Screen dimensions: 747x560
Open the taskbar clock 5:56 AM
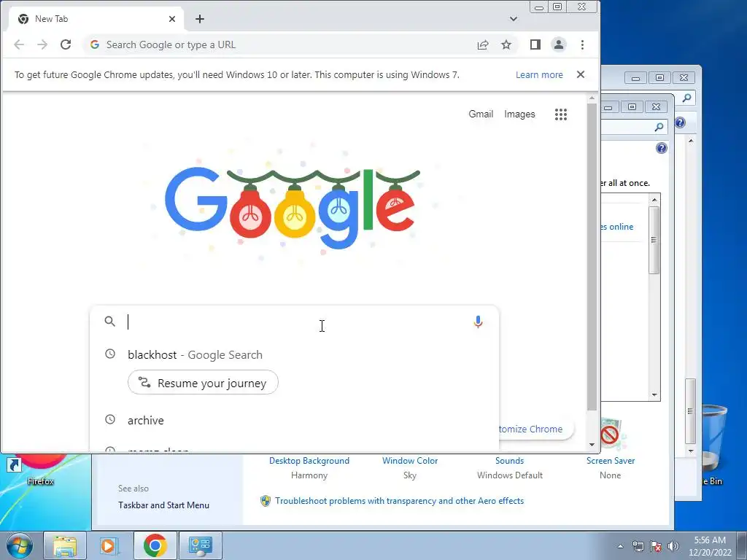pyautogui.click(x=710, y=546)
